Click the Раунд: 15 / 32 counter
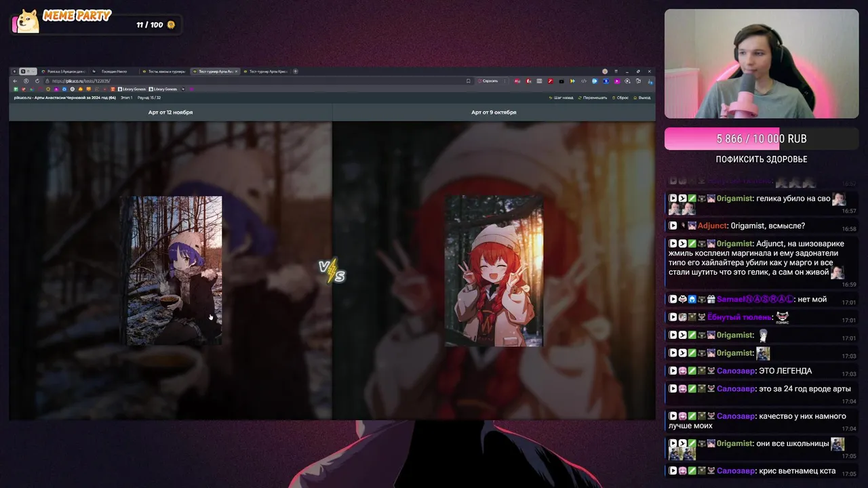Viewport: 868px width, 488px height. (149, 98)
